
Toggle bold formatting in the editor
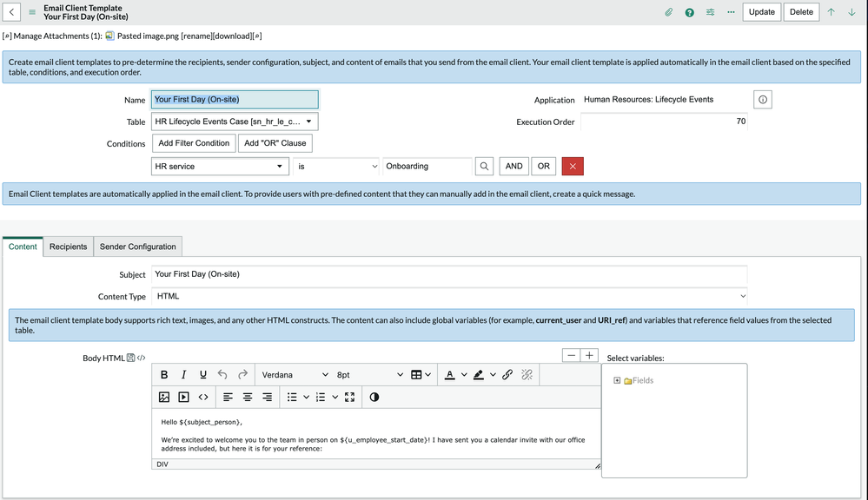[x=164, y=374]
